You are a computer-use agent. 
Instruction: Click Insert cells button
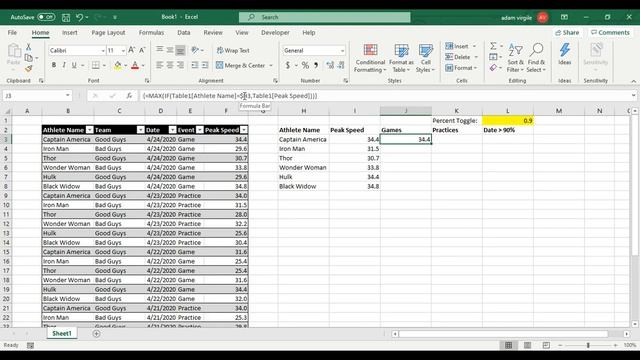(461, 46)
